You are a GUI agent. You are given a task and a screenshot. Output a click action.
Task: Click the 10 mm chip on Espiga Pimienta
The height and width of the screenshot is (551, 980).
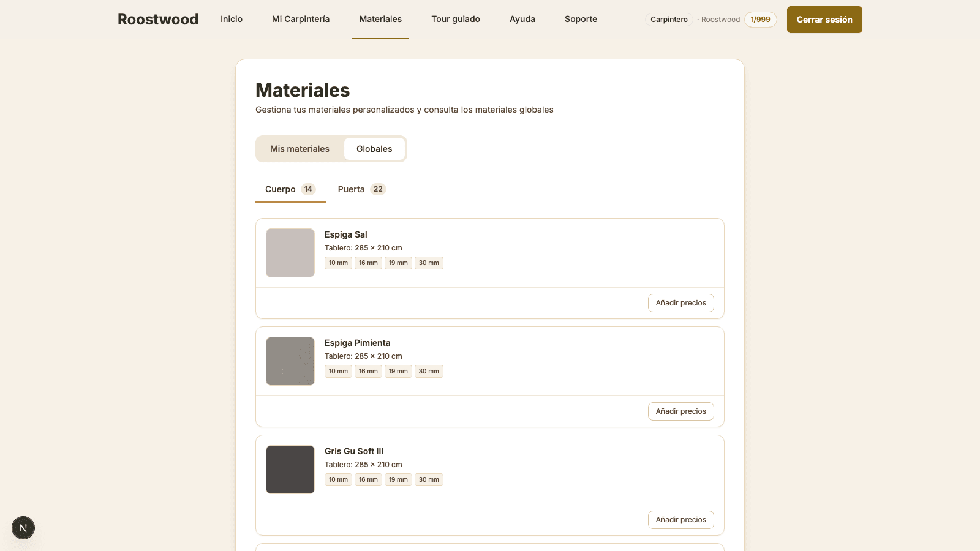pos(338,372)
